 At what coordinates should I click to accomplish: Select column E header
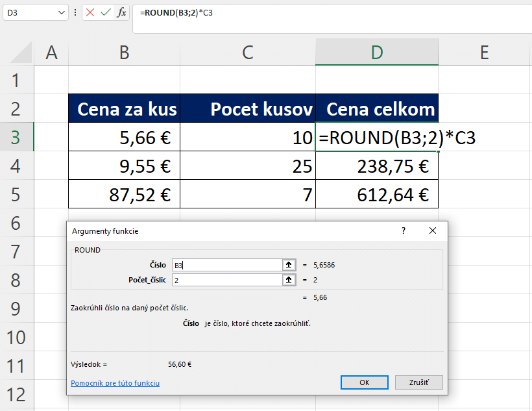point(485,53)
